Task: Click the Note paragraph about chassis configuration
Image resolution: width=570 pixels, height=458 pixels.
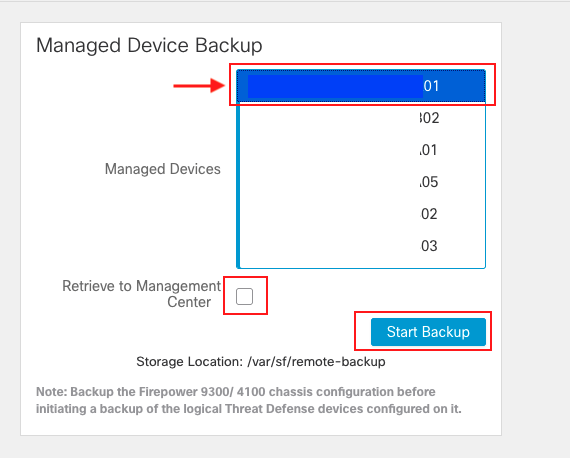Action: (x=249, y=400)
